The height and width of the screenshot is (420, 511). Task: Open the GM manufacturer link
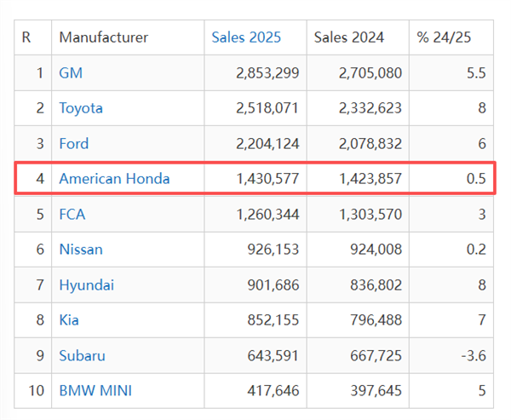(70, 73)
